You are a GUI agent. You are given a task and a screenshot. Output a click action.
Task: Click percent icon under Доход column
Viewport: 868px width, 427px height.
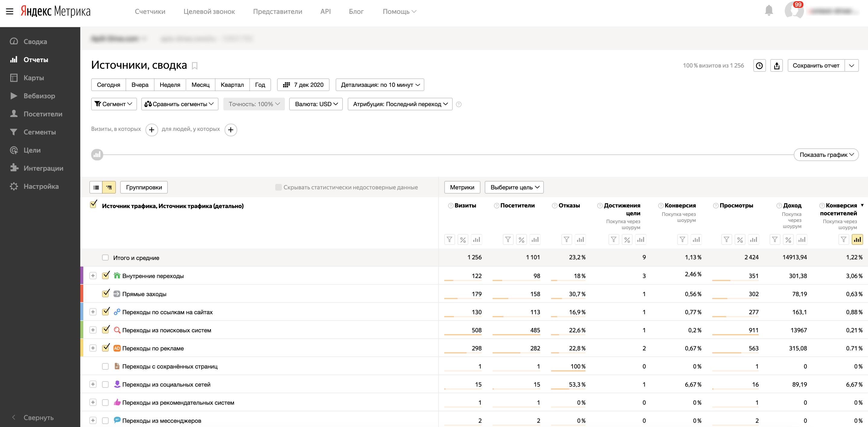point(788,239)
